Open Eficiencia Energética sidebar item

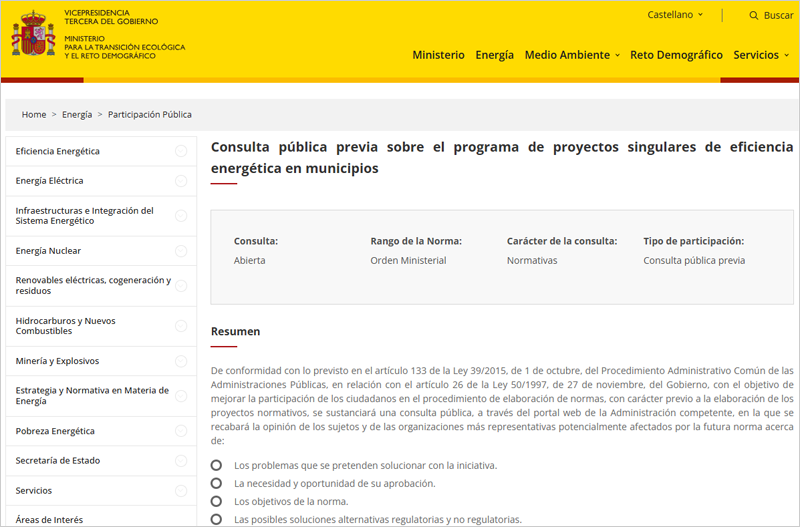pyautogui.click(x=58, y=151)
